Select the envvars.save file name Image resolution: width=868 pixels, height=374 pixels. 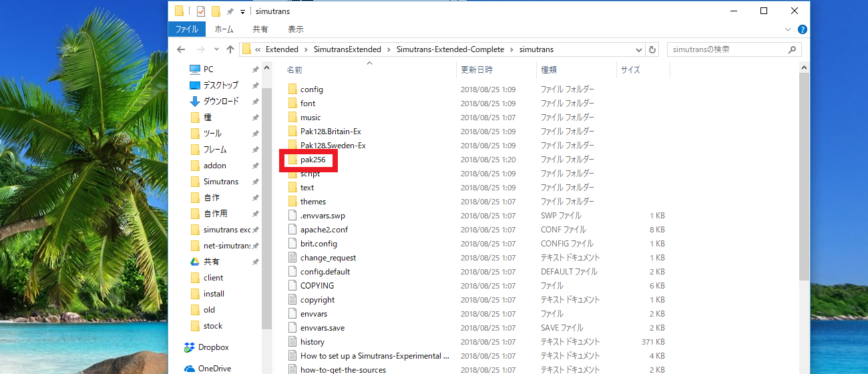click(x=322, y=328)
